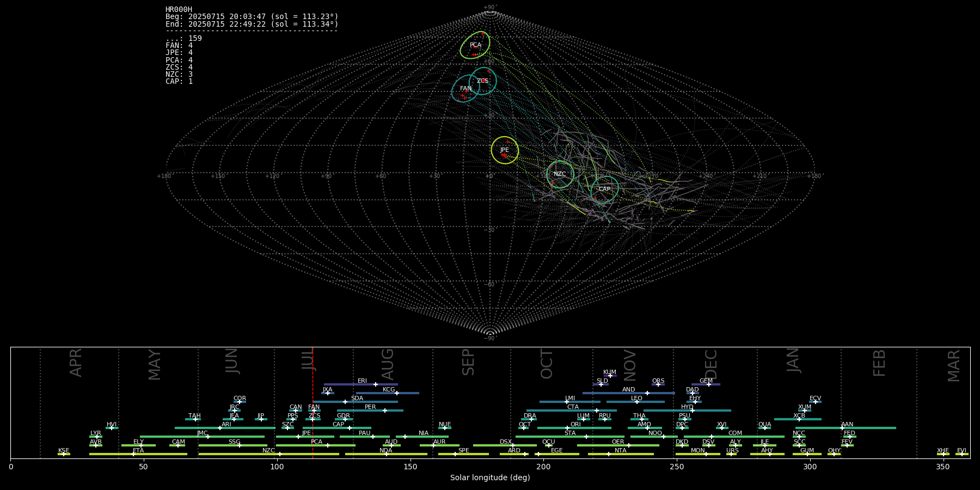Click the PER shower bar label in timeline
The image size is (980, 490).
pyautogui.click(x=370, y=407)
